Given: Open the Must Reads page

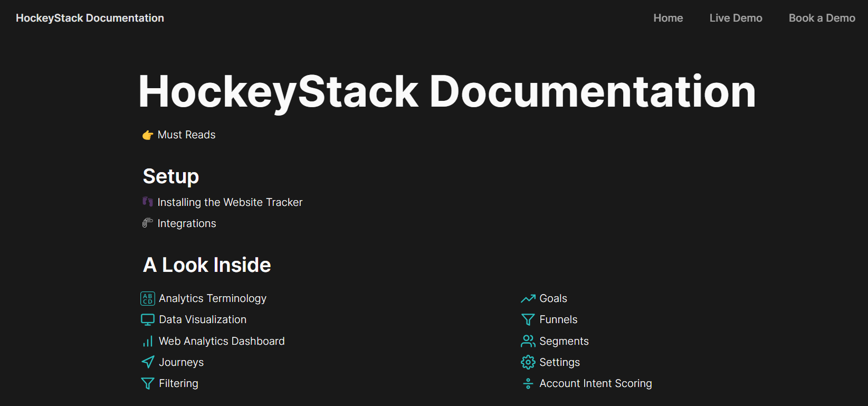Looking at the screenshot, I should [x=186, y=135].
